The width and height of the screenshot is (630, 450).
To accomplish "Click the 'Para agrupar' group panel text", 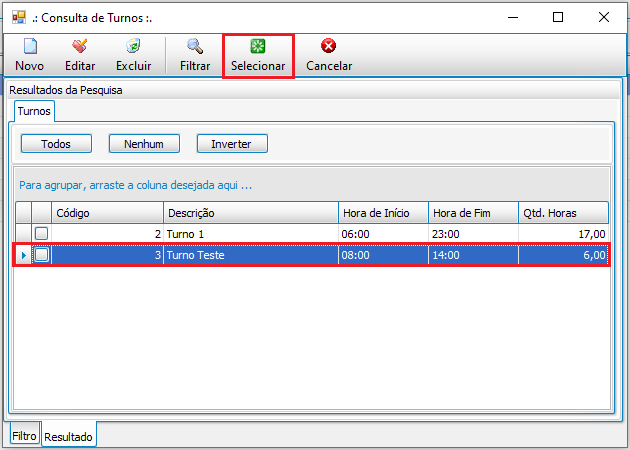I will [x=135, y=185].
